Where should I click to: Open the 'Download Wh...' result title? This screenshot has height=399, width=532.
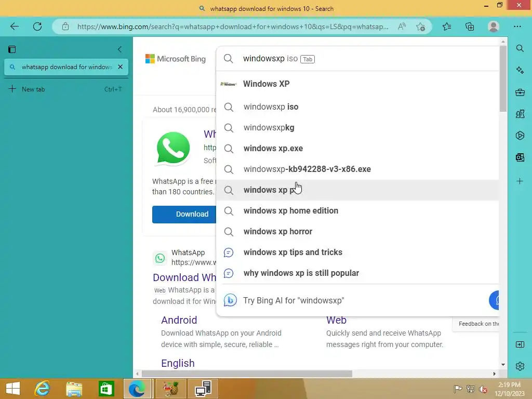[x=184, y=277]
